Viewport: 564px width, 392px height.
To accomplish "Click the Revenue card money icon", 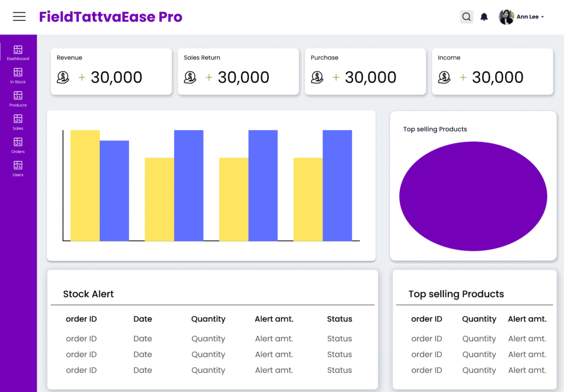I will click(x=63, y=78).
